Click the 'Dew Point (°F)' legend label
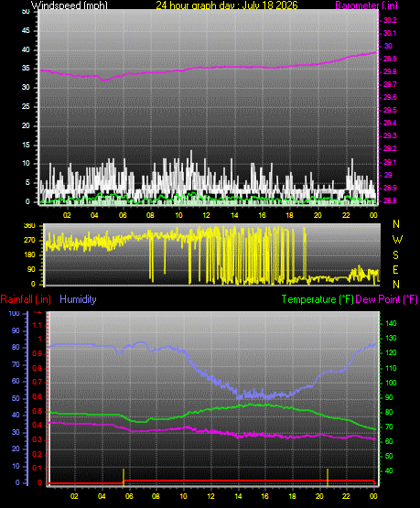 pyautogui.click(x=387, y=299)
